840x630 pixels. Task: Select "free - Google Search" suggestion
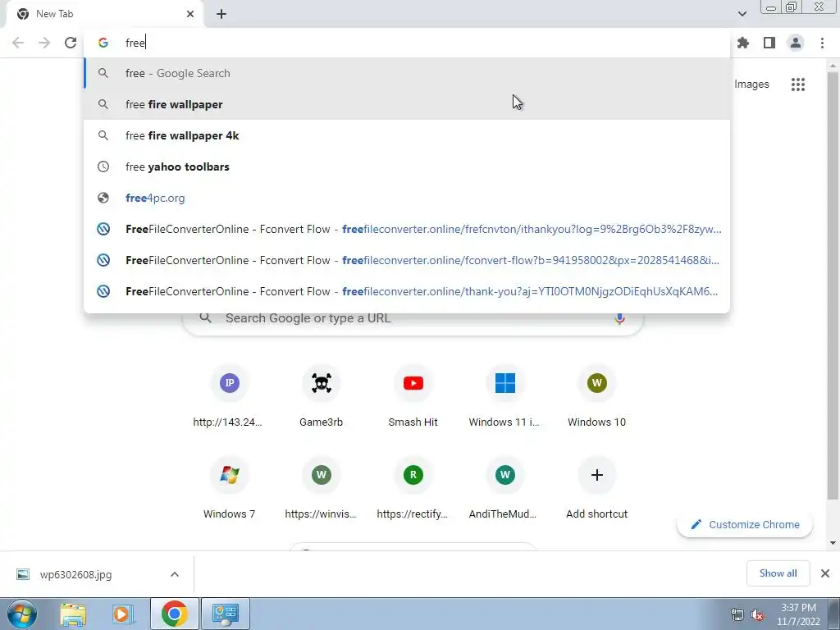(x=407, y=73)
